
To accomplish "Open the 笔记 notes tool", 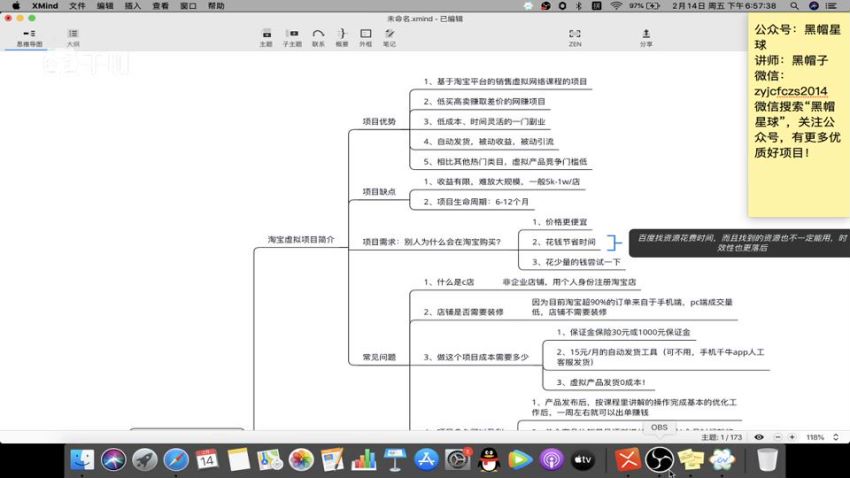I will (x=389, y=36).
